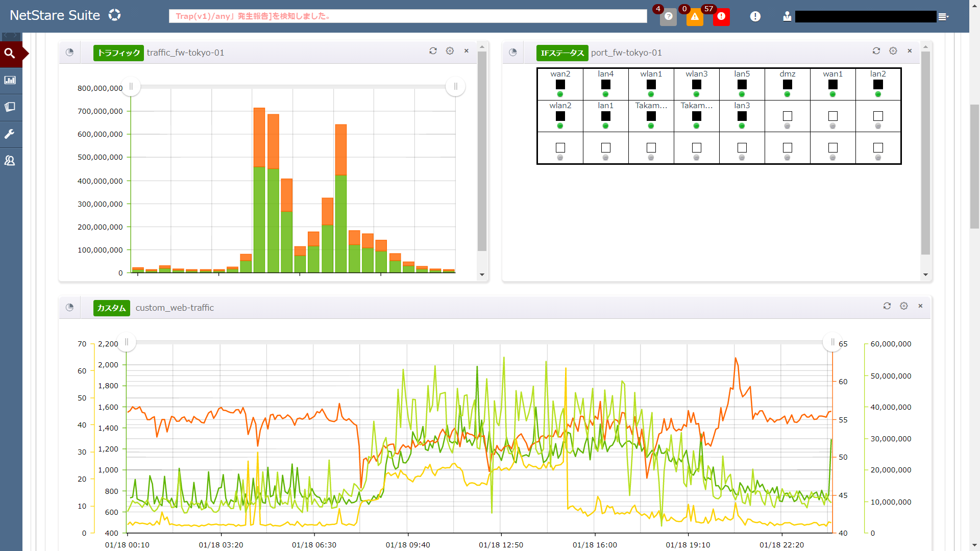Click page scrollbar down arrow

[975, 546]
